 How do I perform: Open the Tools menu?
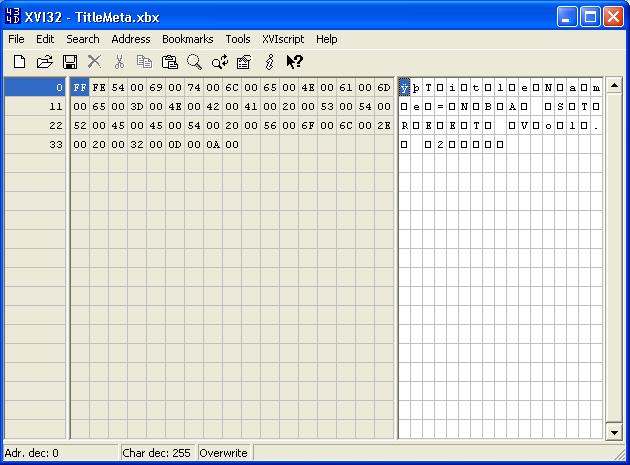pos(238,39)
